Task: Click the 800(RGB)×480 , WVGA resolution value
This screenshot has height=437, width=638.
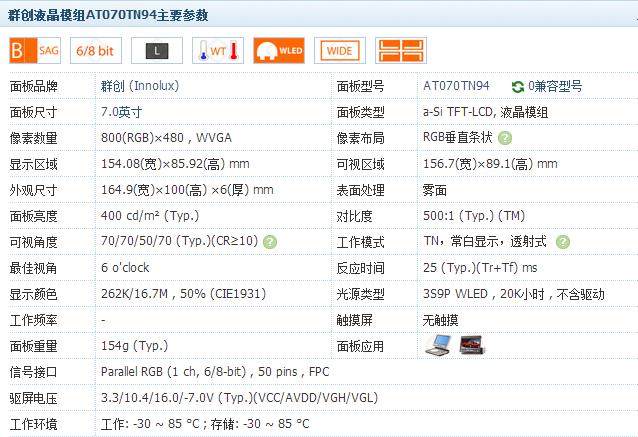Action: (x=166, y=138)
